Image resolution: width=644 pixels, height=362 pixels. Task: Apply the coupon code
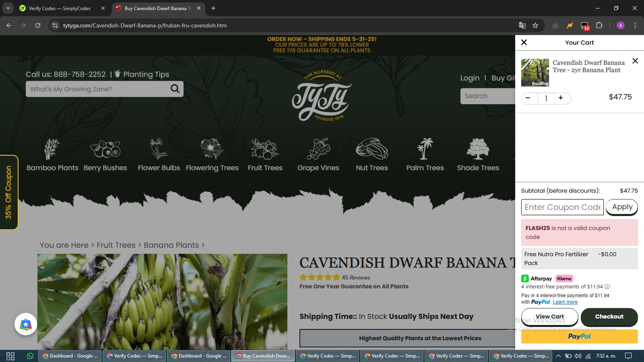622,207
